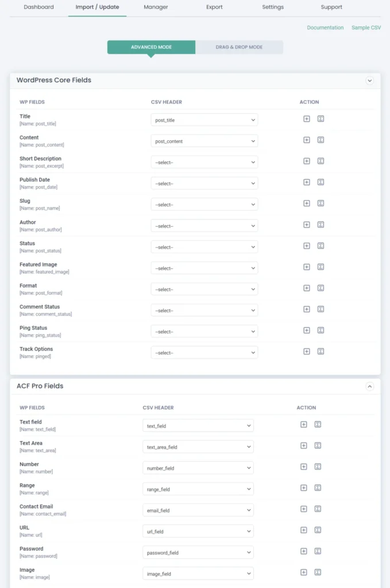Open the function icon for Contact Email field
Image resolution: width=390 pixels, height=588 pixels.
coord(318,510)
